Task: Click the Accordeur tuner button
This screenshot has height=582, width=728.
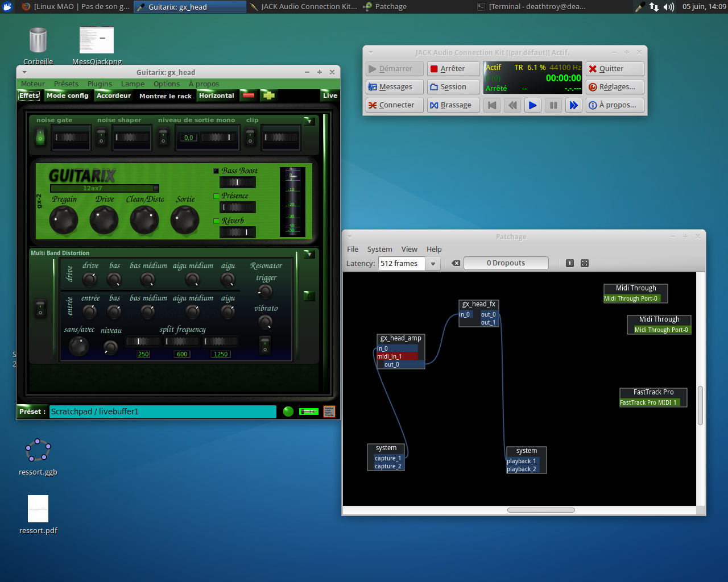Action: click(114, 95)
